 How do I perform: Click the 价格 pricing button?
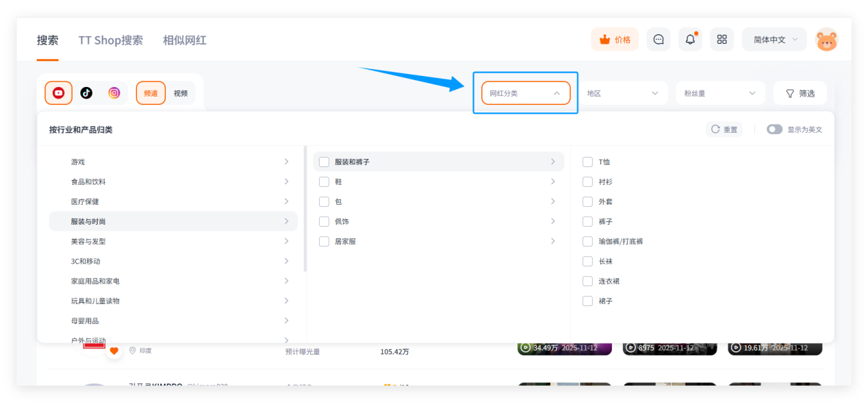coord(615,40)
